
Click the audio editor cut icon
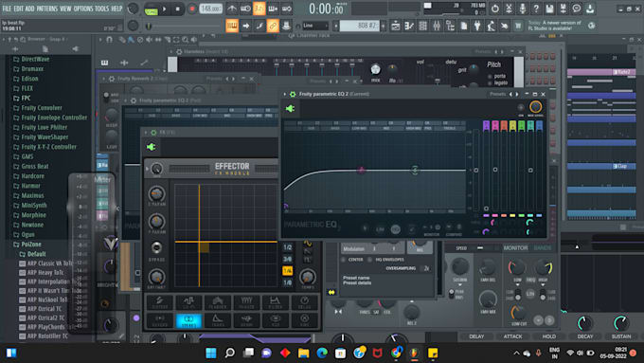point(509,9)
